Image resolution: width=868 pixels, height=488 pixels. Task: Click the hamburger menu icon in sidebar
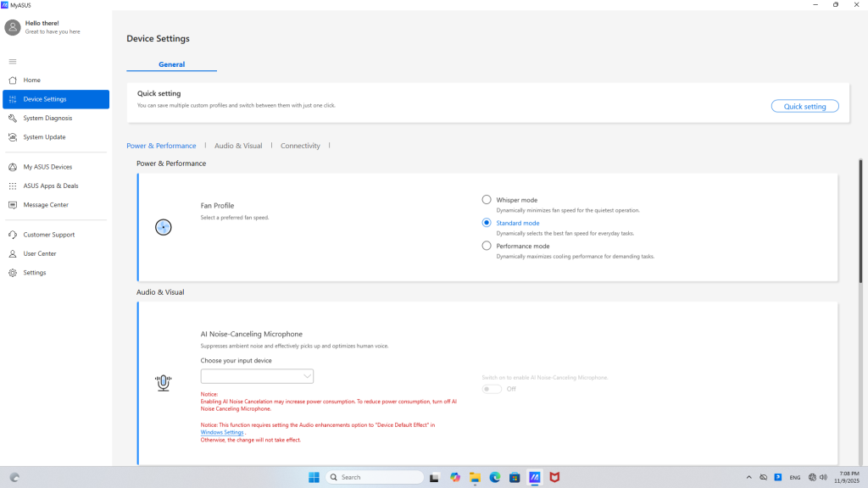point(13,61)
